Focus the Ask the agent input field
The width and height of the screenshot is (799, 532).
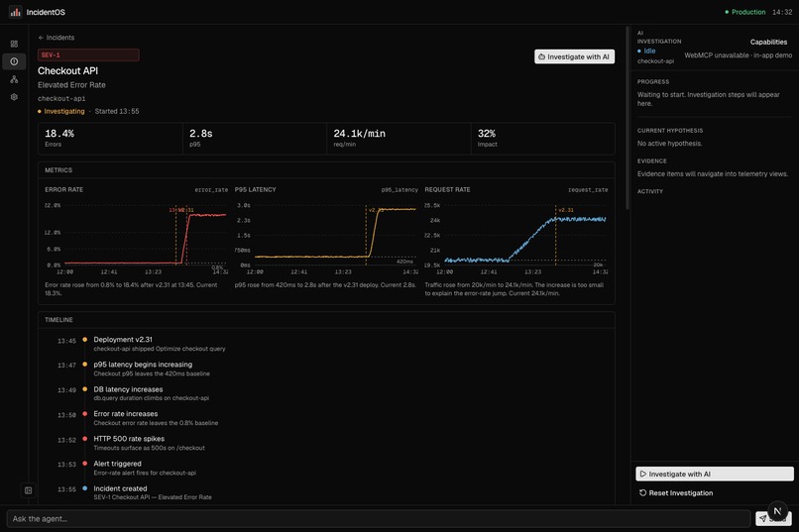pos(378,519)
